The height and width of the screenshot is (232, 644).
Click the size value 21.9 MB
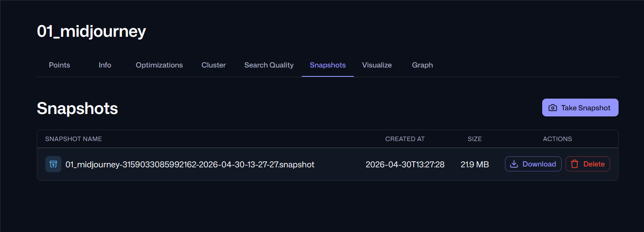coord(475,165)
